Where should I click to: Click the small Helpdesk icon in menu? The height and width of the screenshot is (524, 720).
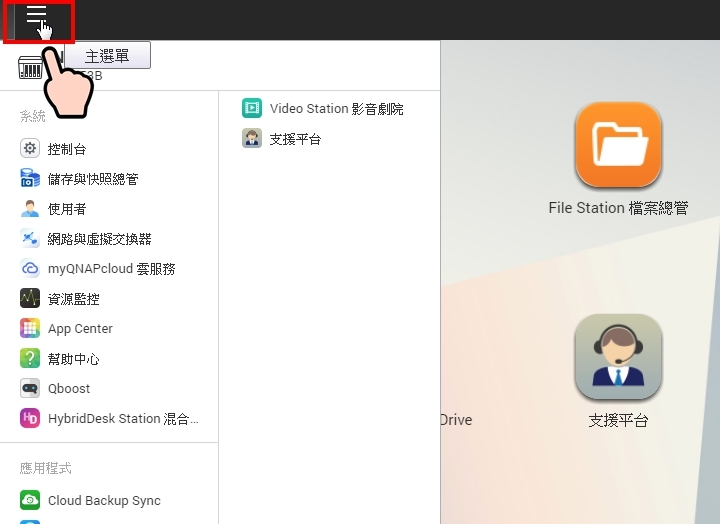[252, 138]
